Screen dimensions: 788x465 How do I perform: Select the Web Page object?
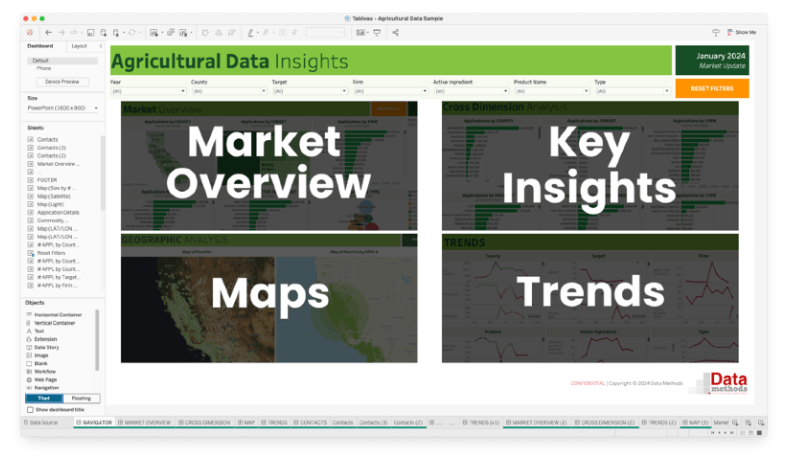click(47, 380)
